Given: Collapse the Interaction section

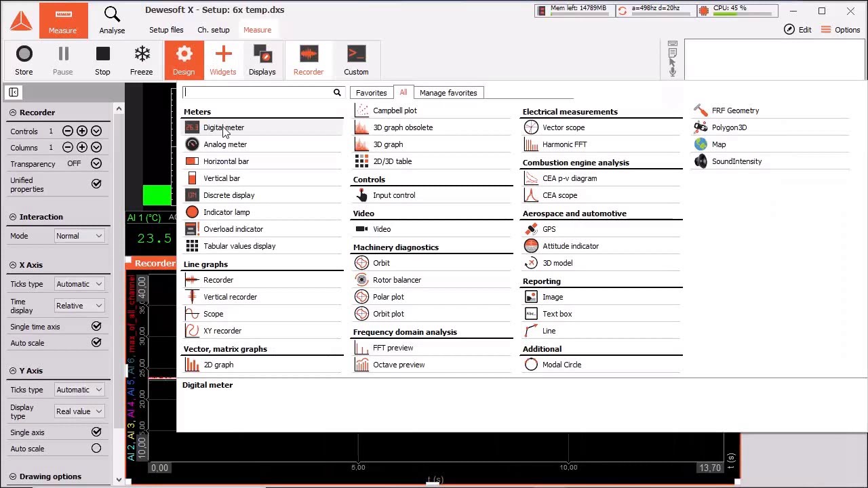Looking at the screenshot, I should tap(13, 217).
